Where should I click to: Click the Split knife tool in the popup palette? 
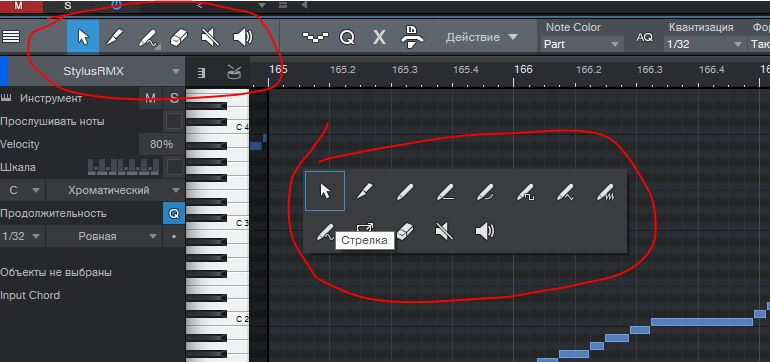click(365, 191)
